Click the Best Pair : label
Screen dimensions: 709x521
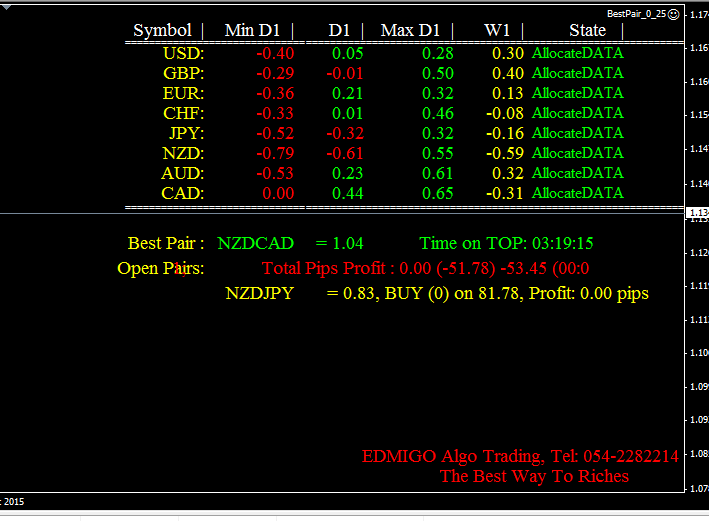click(166, 243)
